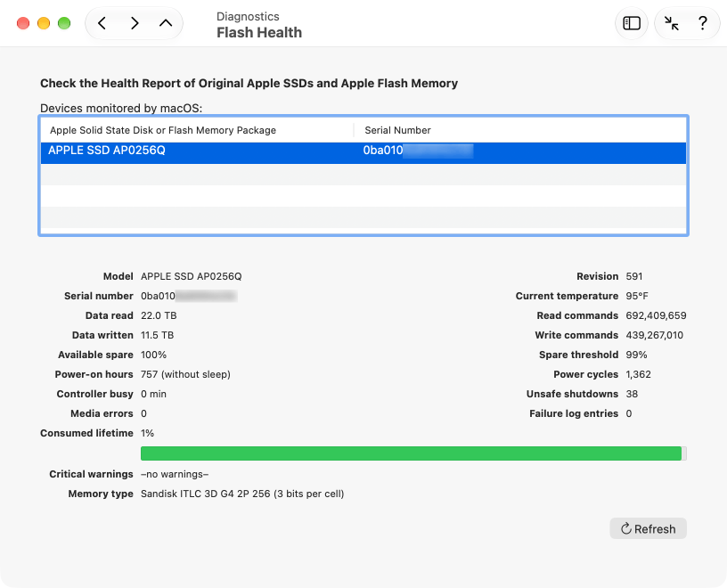Click the Available spare value 100%

coord(153,355)
